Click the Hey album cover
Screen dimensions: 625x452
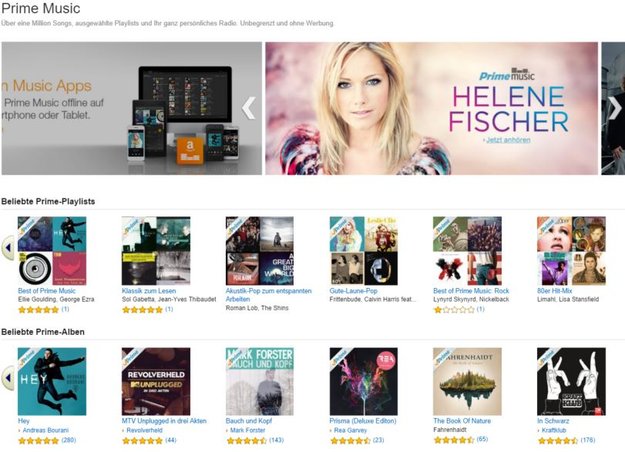click(x=52, y=381)
